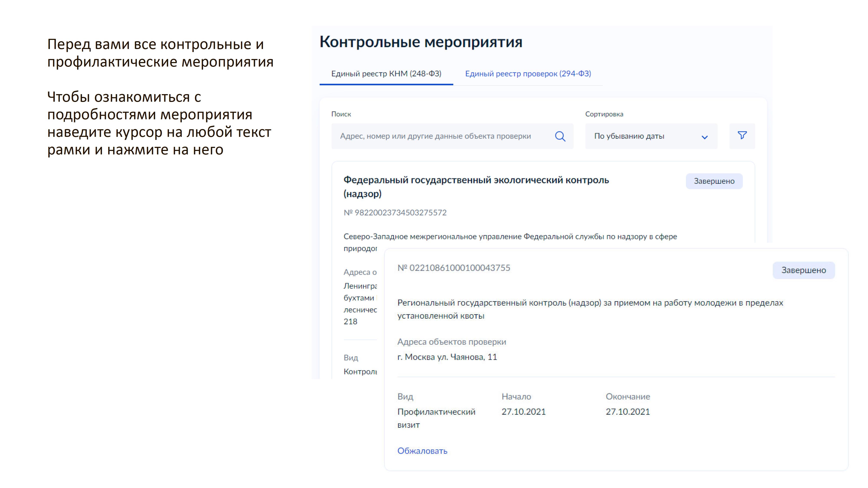The height and width of the screenshot is (488, 868).
Task: Click the 'Начало' column label
Action: pos(516,396)
